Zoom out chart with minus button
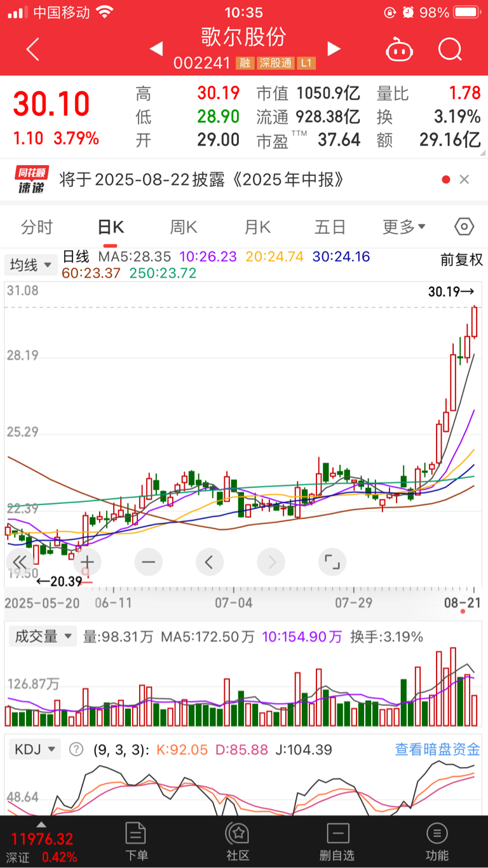Screen dimensions: 488x868 pos(149,562)
